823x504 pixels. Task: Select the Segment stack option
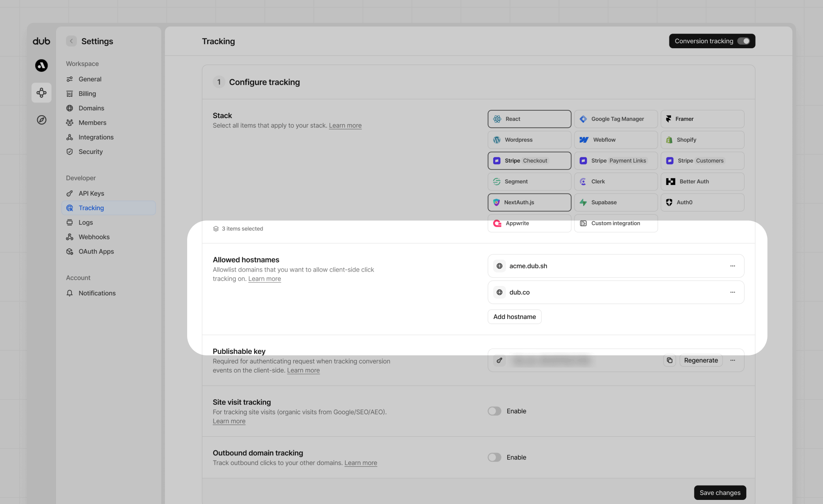point(529,181)
